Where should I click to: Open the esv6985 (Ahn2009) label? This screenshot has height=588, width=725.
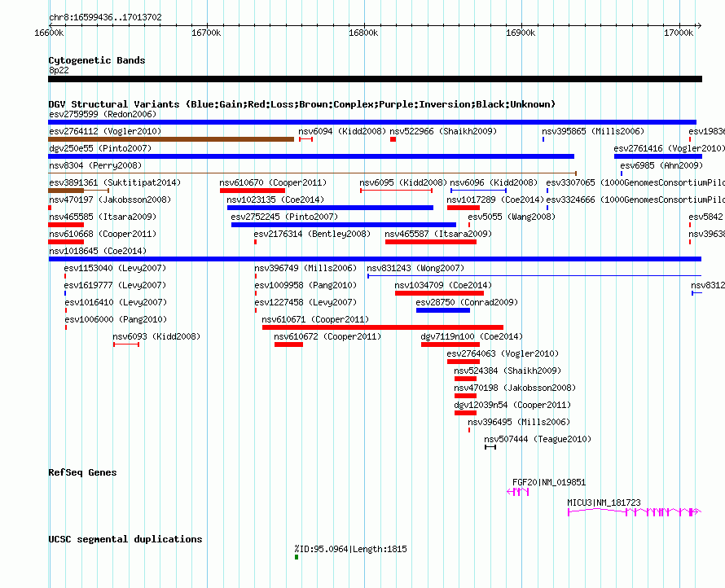click(x=661, y=165)
